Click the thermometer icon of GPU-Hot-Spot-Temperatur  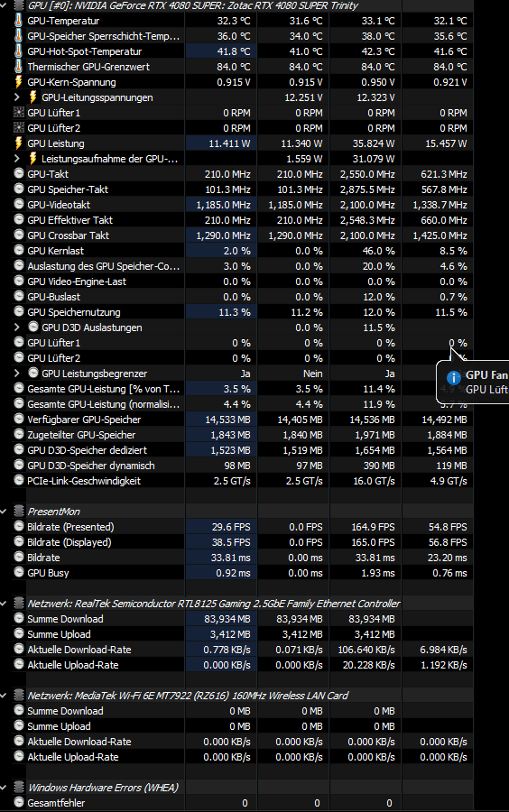(x=19, y=51)
